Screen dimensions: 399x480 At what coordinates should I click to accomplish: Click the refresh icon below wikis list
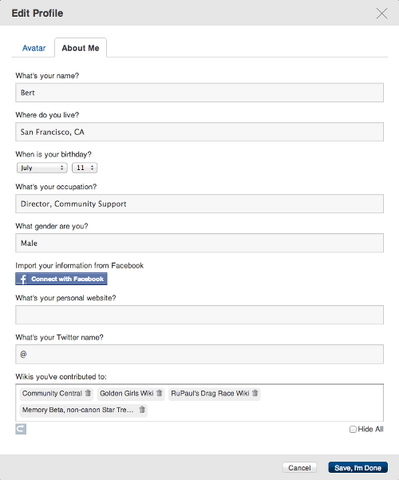click(21, 429)
